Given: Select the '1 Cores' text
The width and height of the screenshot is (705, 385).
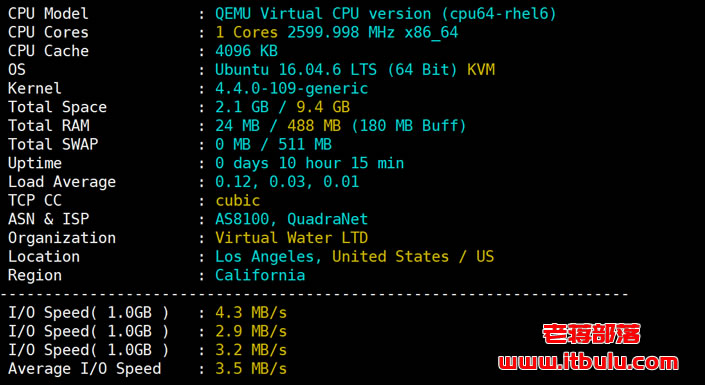Looking at the screenshot, I should point(246,32).
